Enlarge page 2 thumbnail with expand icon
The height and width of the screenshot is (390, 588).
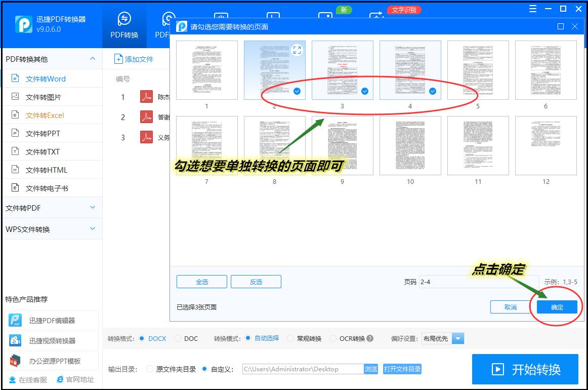coord(297,50)
